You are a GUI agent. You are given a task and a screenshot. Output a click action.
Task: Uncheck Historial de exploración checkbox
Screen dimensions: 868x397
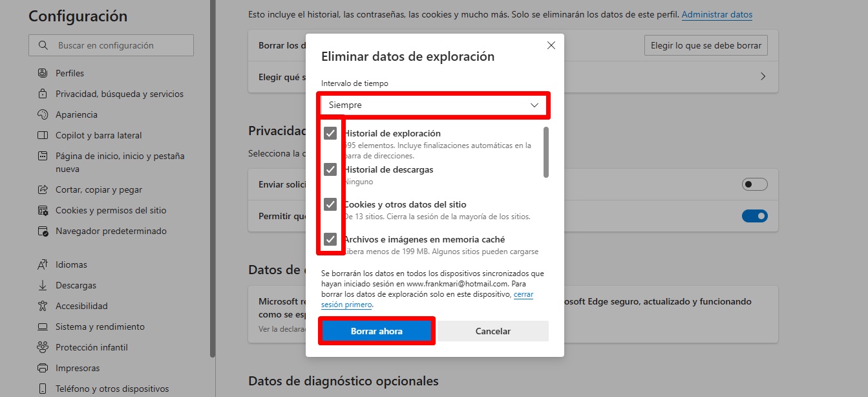coord(330,133)
